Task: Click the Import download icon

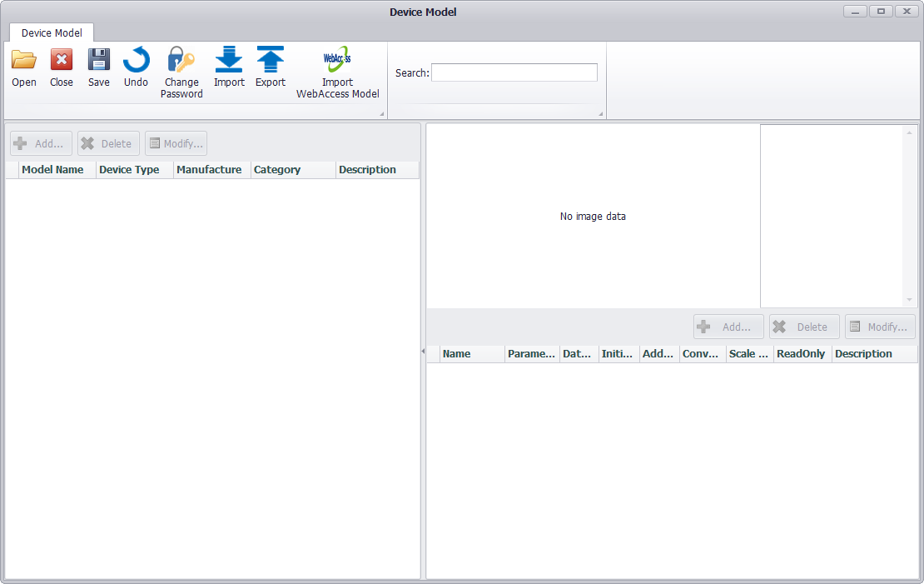Action: point(229,61)
